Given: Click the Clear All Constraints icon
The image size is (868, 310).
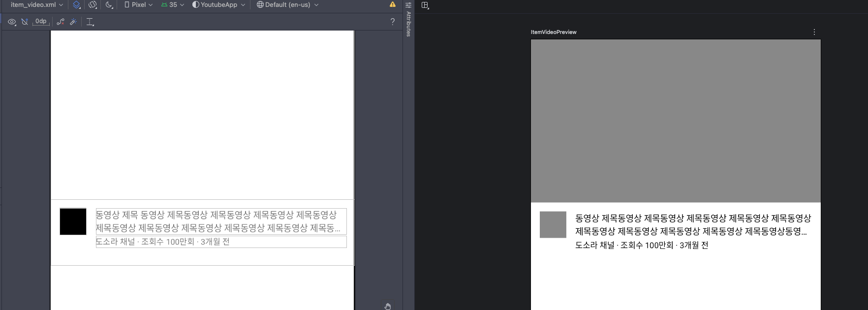Looking at the screenshot, I should point(61,22).
